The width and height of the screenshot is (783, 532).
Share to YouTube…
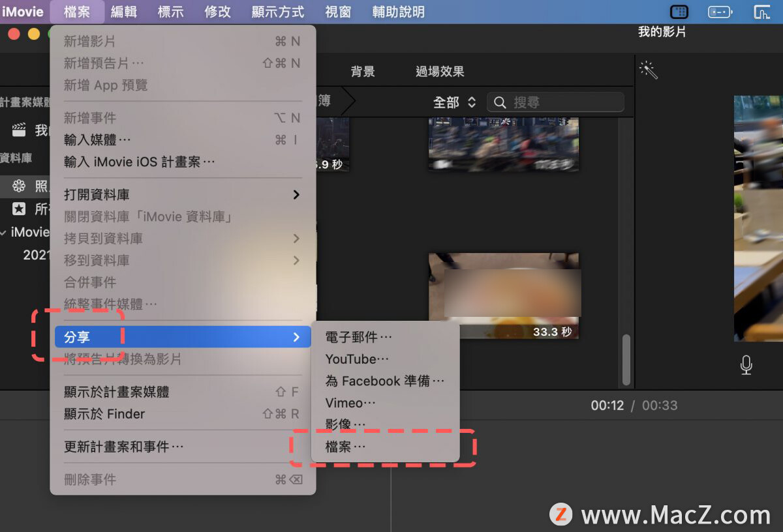(385, 359)
